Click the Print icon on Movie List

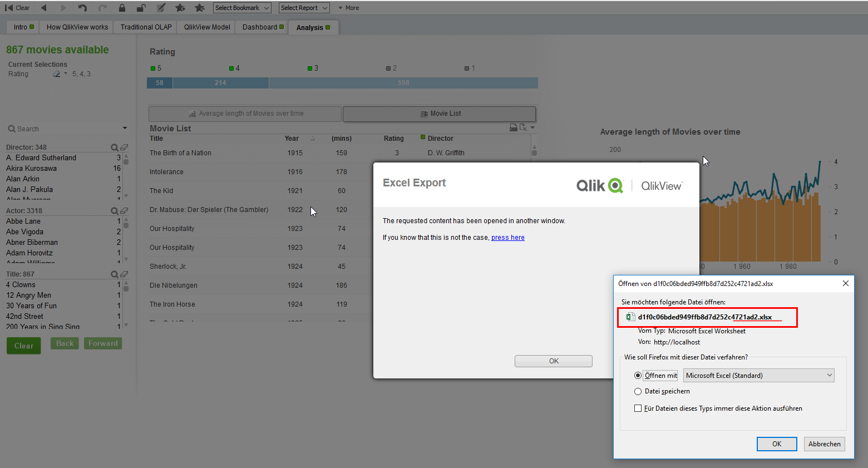tap(514, 127)
